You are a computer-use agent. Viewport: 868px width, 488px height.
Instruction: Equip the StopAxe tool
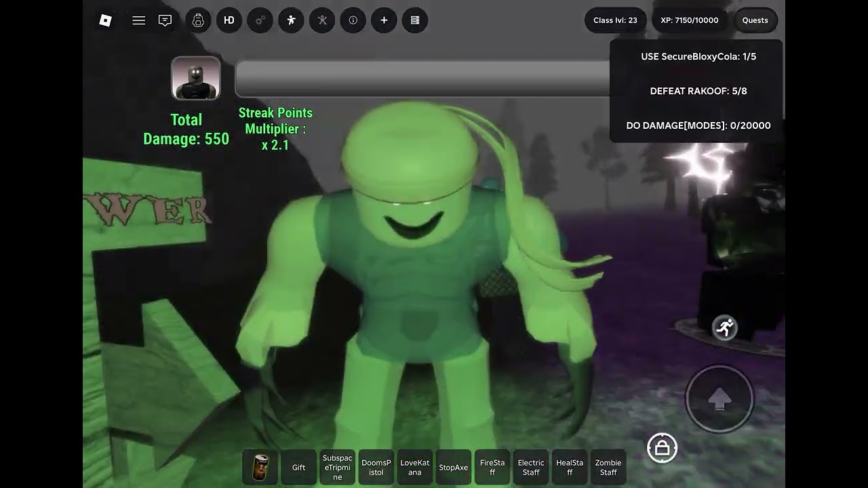[x=454, y=467]
